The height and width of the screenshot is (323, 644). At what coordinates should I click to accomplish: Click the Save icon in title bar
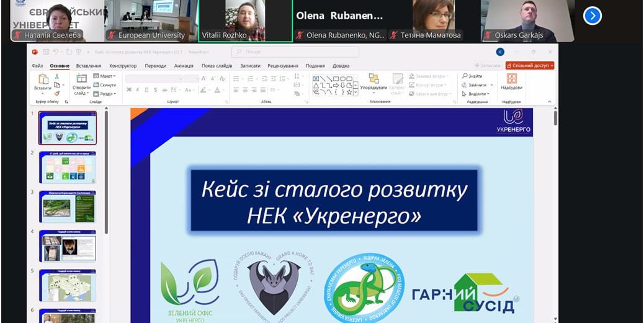[x=45, y=52]
